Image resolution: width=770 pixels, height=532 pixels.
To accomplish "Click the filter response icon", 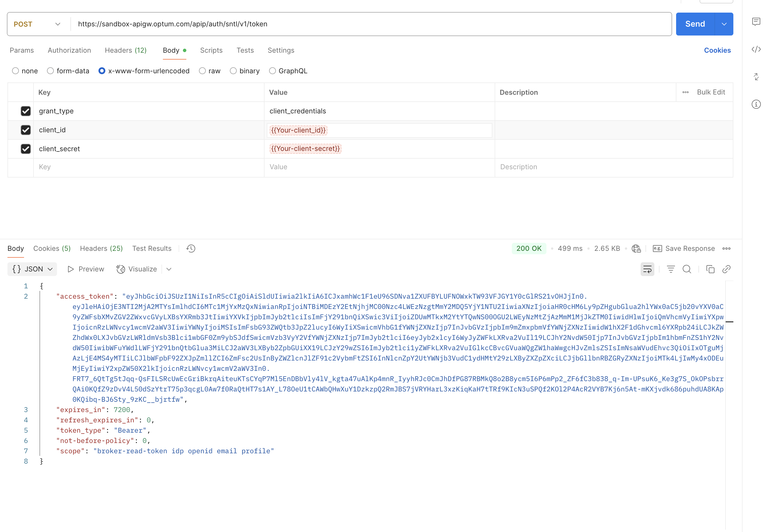I will (x=670, y=269).
